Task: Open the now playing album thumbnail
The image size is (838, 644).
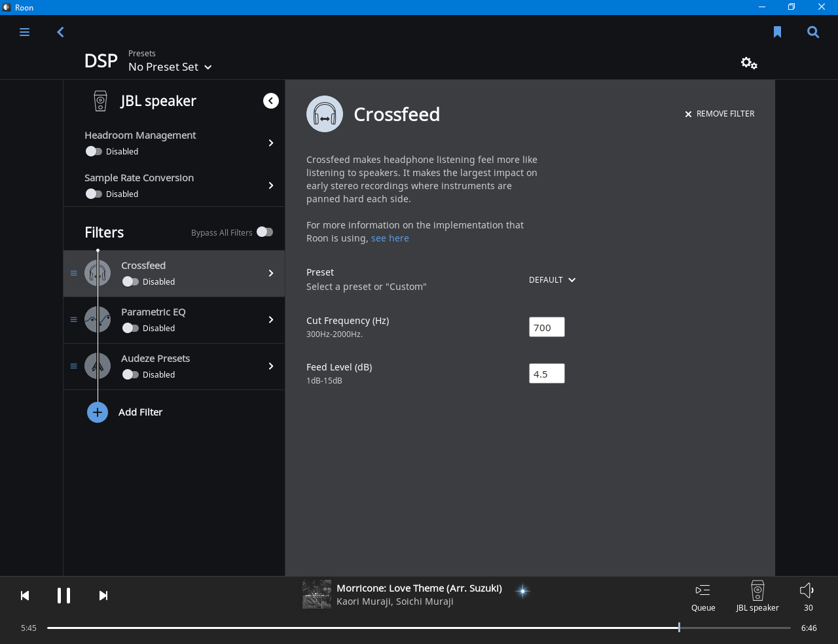Action: coord(317,594)
